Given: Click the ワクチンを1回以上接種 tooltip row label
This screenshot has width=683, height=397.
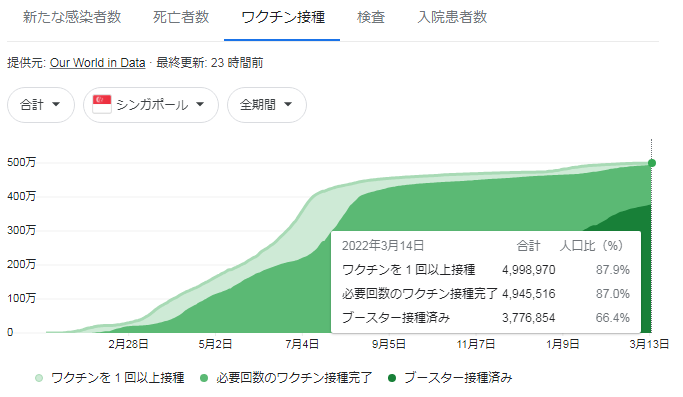Looking at the screenshot, I should tap(409, 270).
